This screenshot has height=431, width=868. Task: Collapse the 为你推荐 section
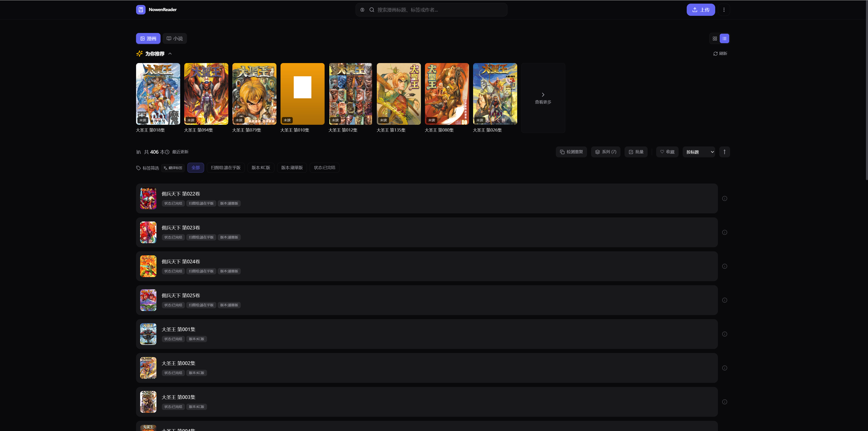tap(170, 54)
